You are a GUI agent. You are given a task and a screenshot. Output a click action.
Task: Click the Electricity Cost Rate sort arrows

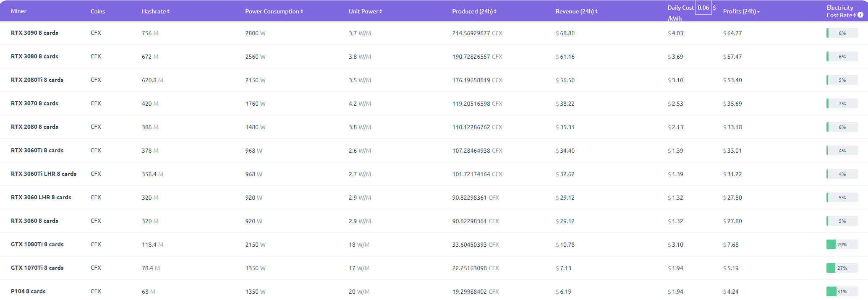pos(855,15)
